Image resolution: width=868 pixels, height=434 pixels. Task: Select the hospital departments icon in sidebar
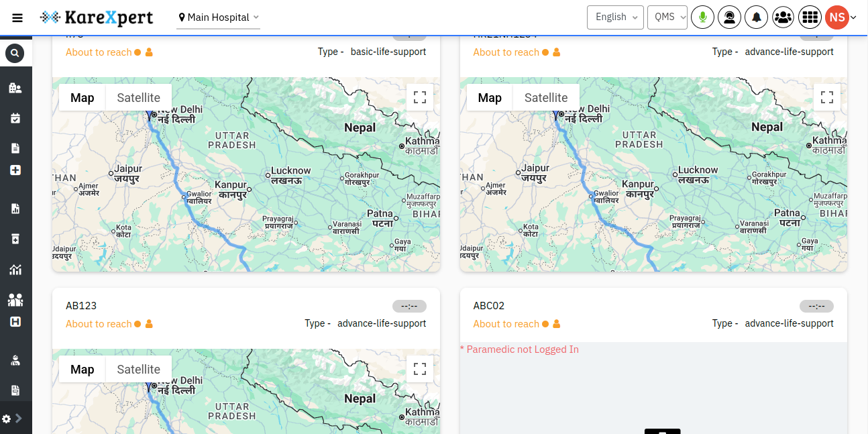point(15,87)
